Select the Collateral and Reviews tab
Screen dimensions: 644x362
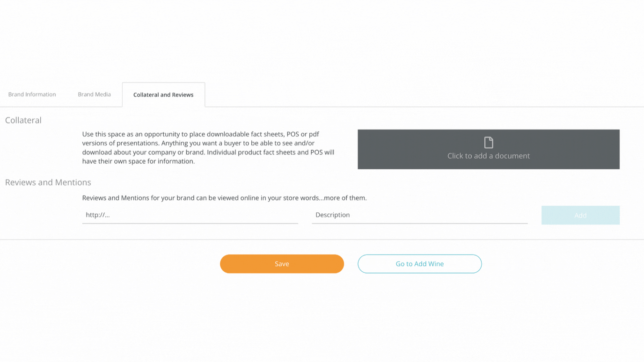click(x=163, y=94)
